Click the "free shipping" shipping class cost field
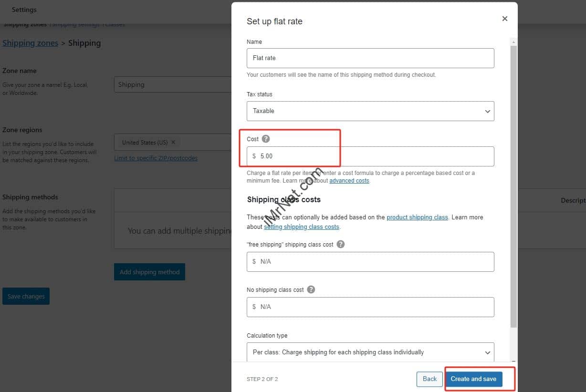 pyautogui.click(x=370, y=262)
